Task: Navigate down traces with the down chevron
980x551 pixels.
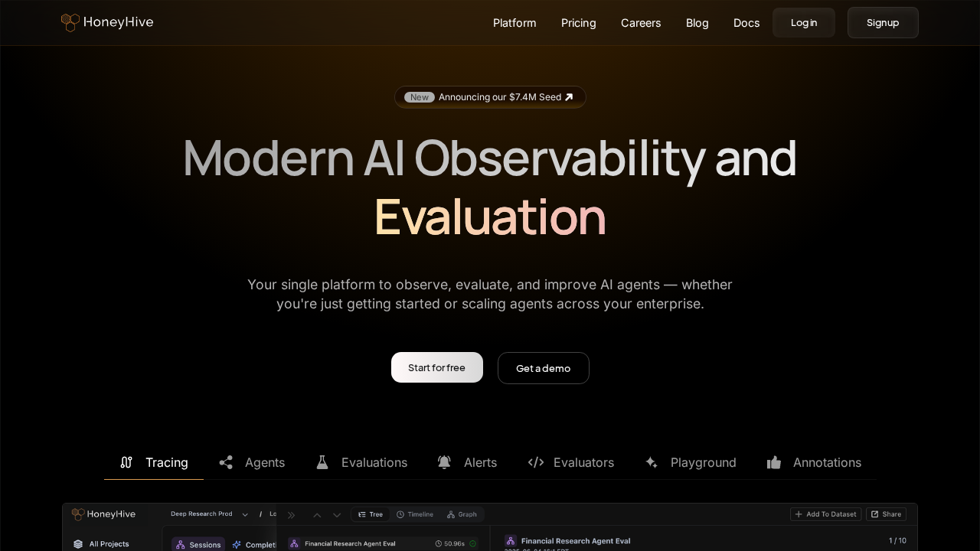Action: tap(337, 514)
